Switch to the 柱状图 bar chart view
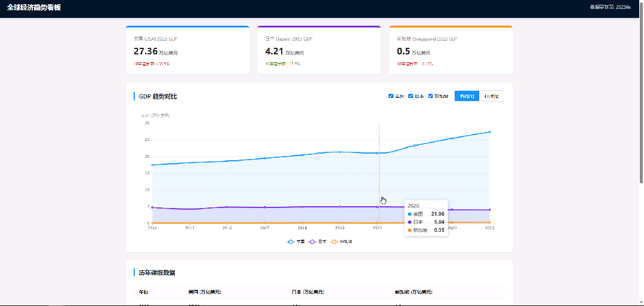Image resolution: width=644 pixels, height=306 pixels. click(491, 96)
